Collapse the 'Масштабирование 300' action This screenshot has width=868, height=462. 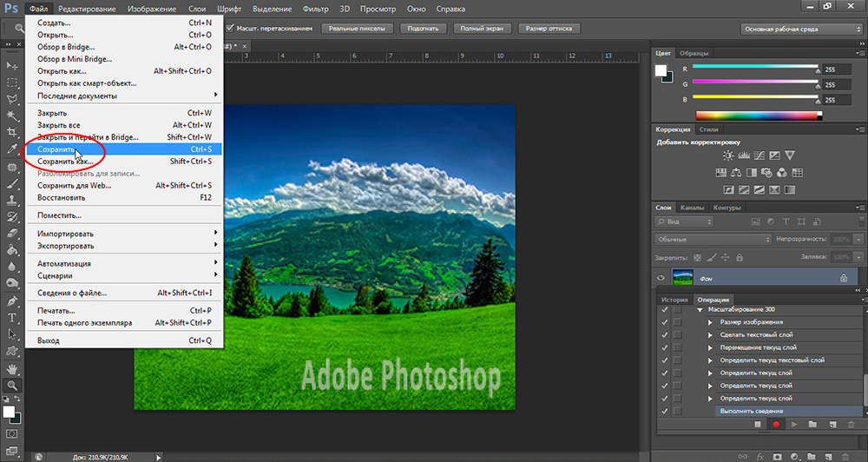tap(700, 310)
